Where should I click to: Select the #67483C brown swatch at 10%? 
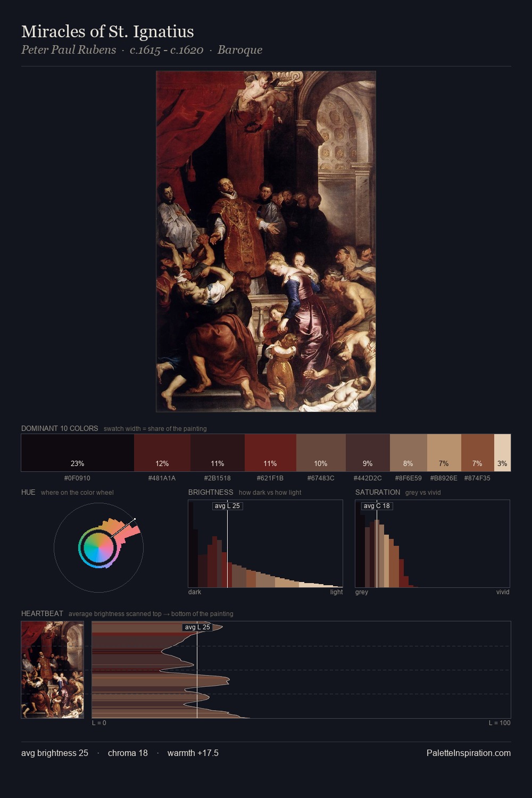(x=321, y=453)
